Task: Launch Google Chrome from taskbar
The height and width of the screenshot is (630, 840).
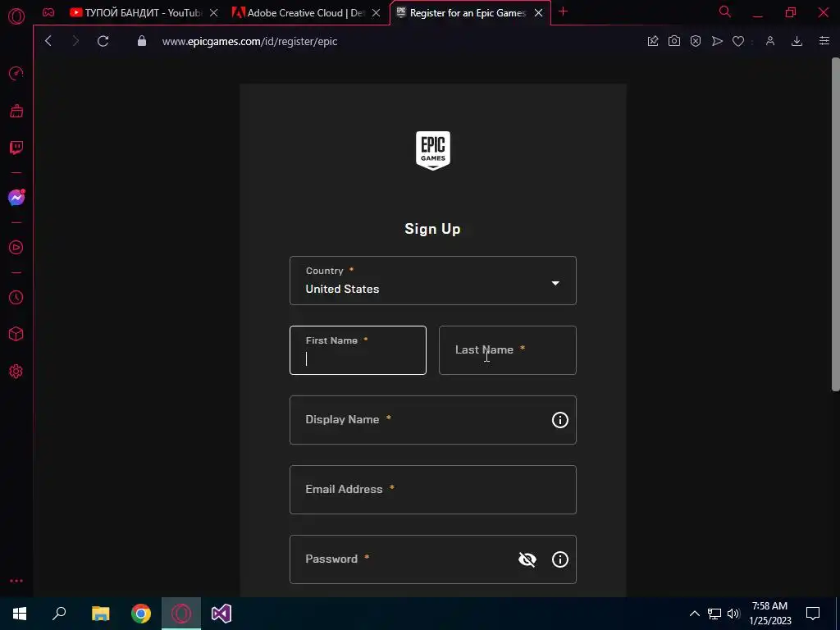Action: (x=141, y=614)
